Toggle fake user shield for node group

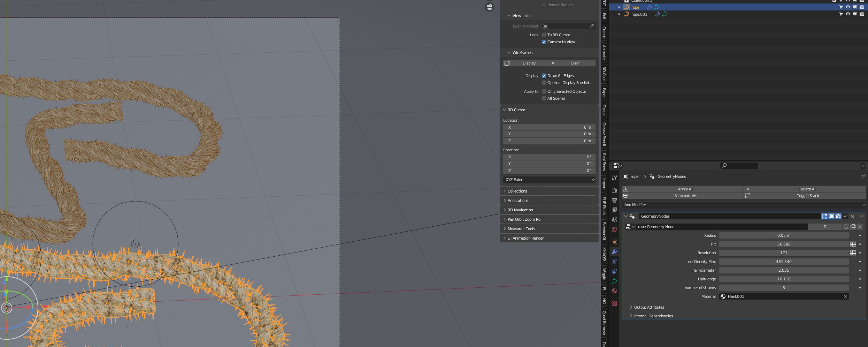[x=846, y=227]
